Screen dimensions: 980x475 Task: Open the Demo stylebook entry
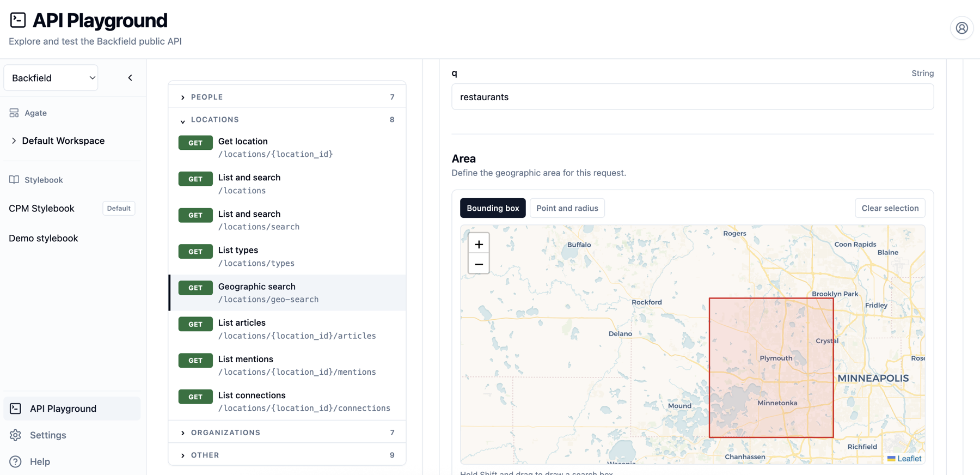[44, 238]
